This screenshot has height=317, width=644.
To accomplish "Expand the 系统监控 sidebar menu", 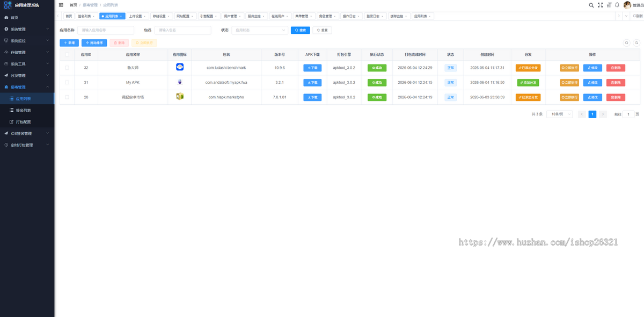I will coord(27,41).
